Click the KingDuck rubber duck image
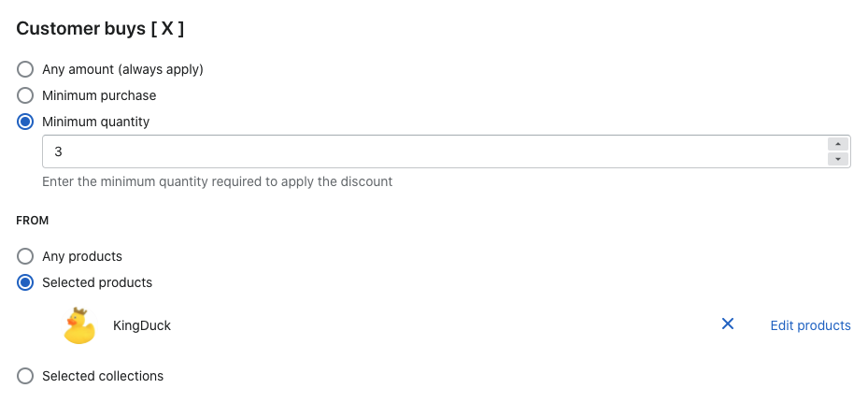 coord(79,325)
